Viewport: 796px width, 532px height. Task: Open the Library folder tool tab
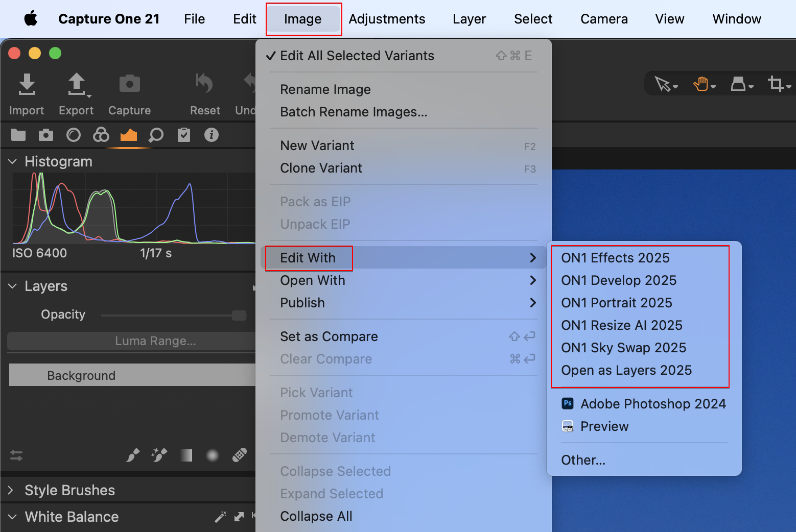pyautogui.click(x=18, y=135)
